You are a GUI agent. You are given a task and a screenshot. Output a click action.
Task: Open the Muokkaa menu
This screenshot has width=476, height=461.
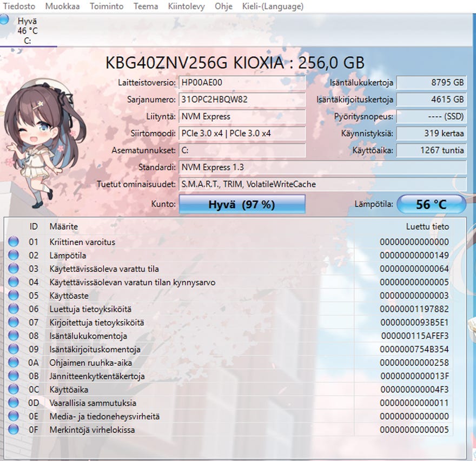[x=62, y=6]
